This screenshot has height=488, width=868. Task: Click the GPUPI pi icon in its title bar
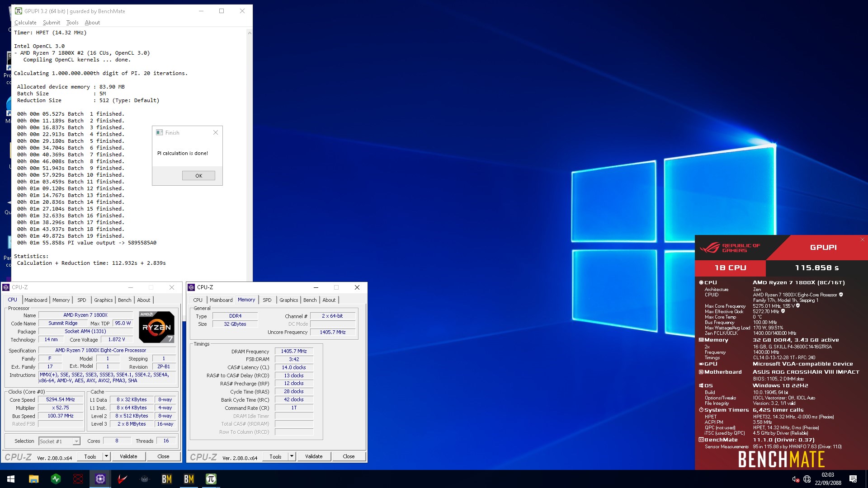coord(19,11)
